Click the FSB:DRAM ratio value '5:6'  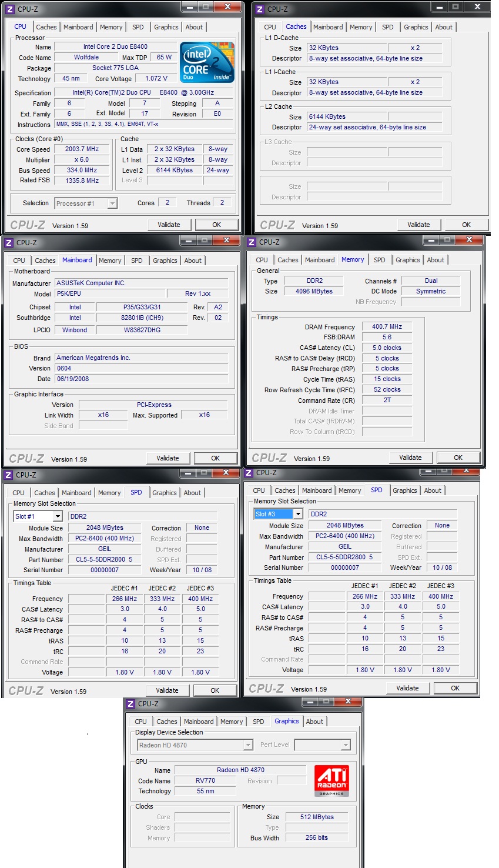point(387,337)
